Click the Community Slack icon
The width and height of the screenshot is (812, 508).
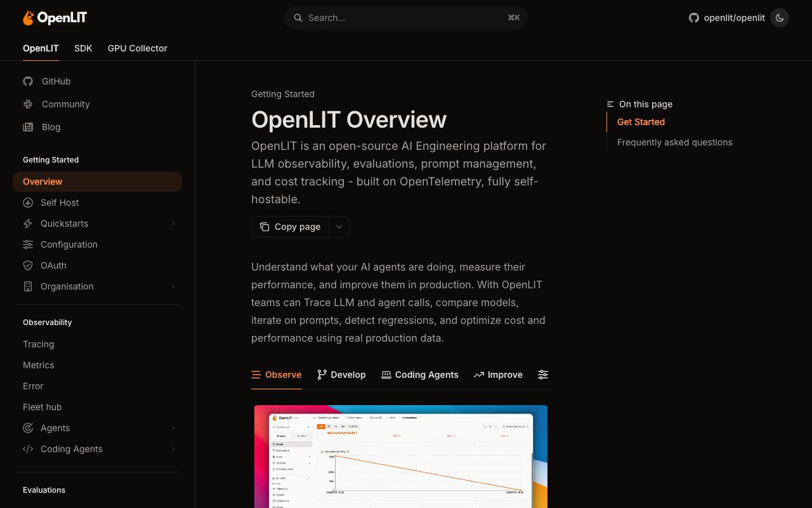28,104
